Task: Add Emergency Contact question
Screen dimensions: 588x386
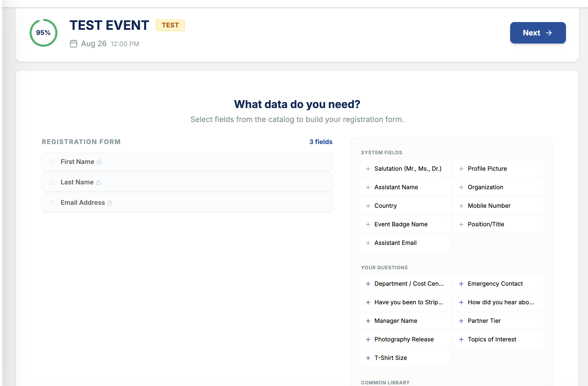Action: point(498,284)
